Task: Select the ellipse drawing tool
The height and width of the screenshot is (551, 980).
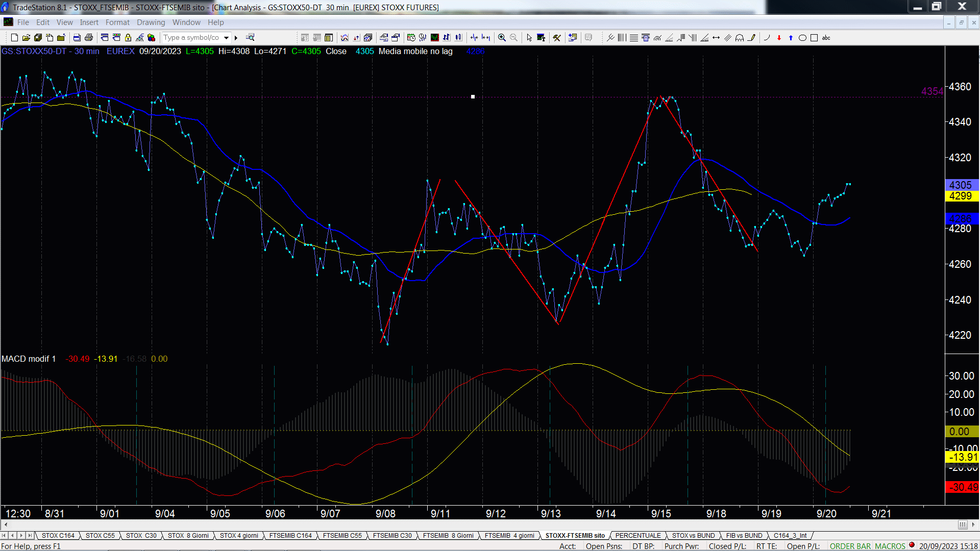Action: coord(802,38)
